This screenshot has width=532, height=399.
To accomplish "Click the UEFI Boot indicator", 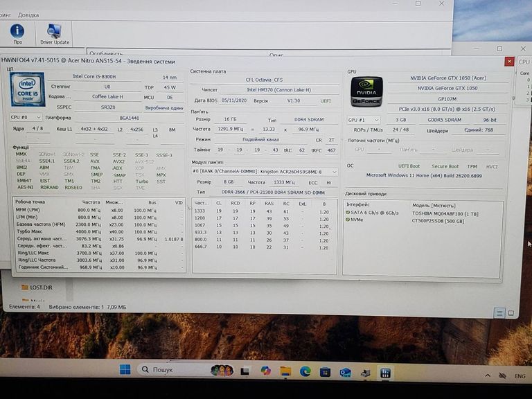I will [409, 166].
